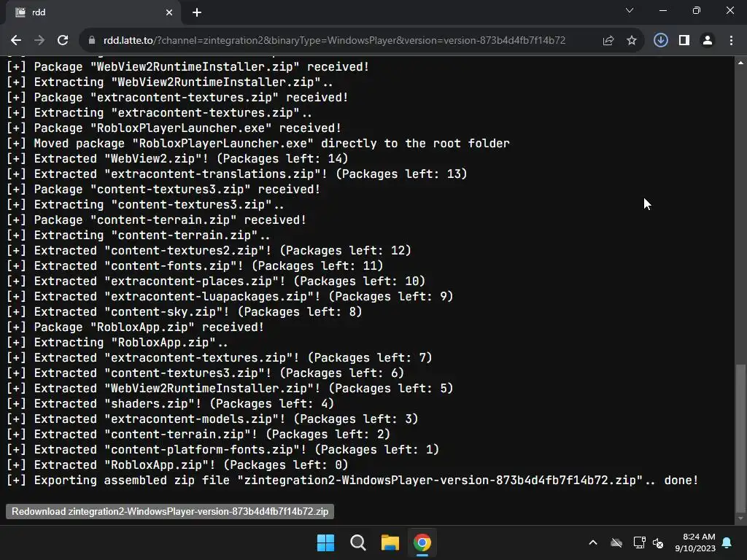Click the 'Extracted "extracontent-models.zip"' log line

[212, 419]
